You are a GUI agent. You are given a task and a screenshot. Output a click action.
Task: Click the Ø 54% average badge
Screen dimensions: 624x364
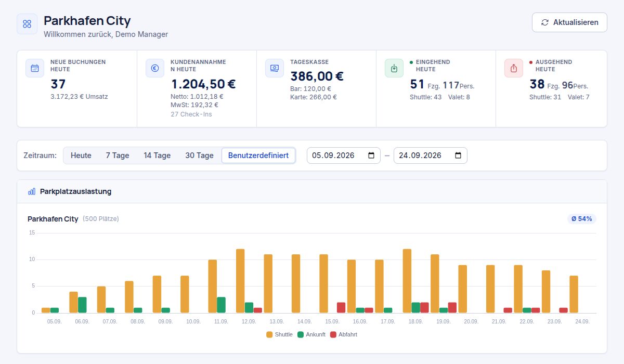(582, 219)
